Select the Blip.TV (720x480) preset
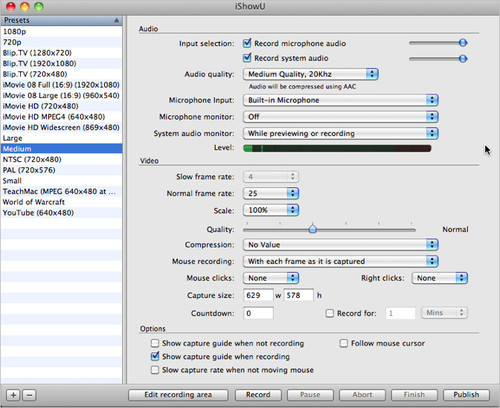The image size is (500, 408). 61,74
